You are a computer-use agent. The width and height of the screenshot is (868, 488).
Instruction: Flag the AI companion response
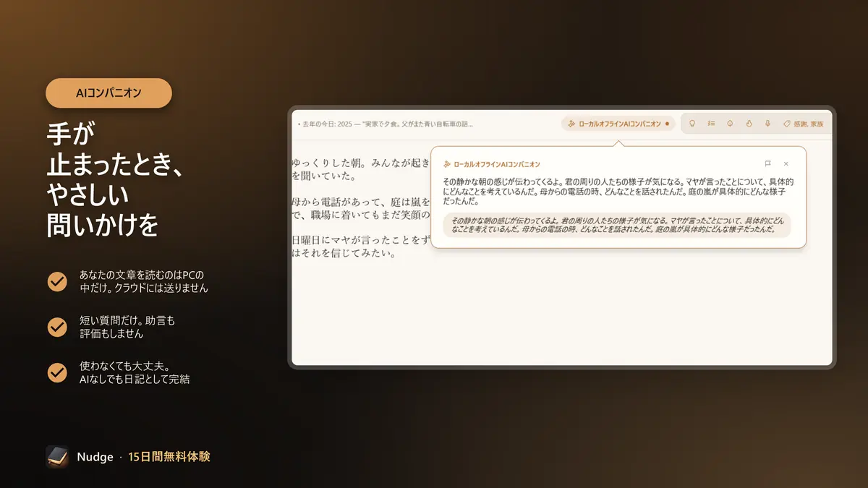pos(767,164)
